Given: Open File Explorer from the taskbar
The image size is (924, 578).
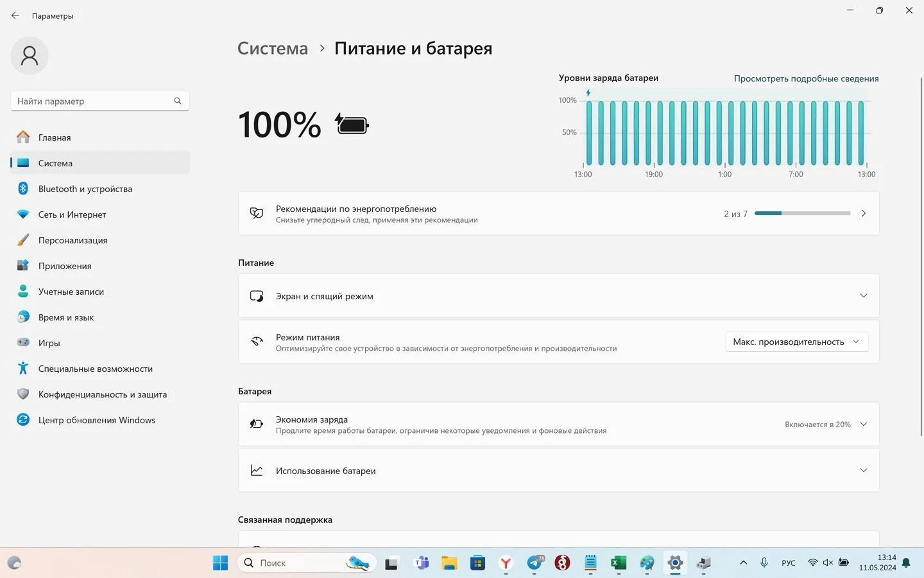Looking at the screenshot, I should coord(449,563).
